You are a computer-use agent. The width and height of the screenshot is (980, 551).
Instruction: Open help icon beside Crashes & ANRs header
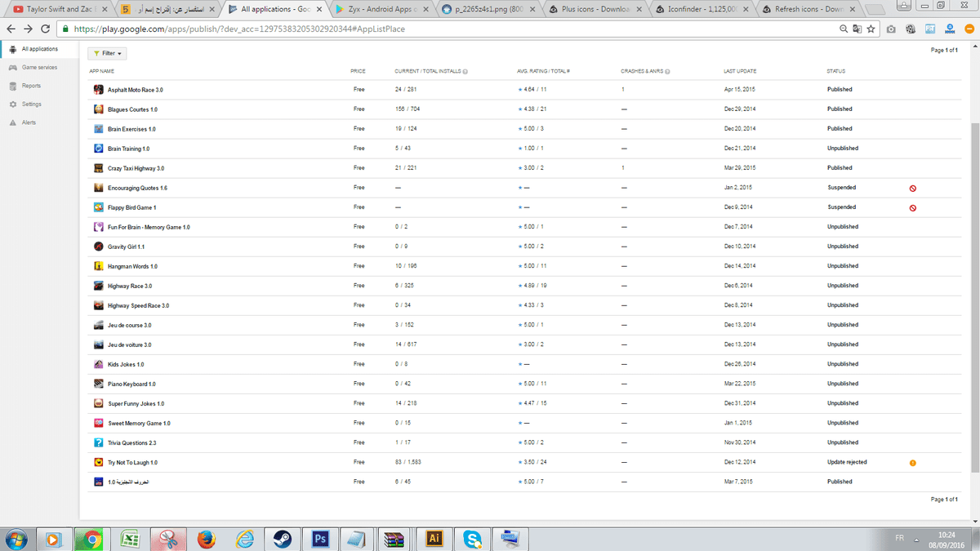(667, 71)
